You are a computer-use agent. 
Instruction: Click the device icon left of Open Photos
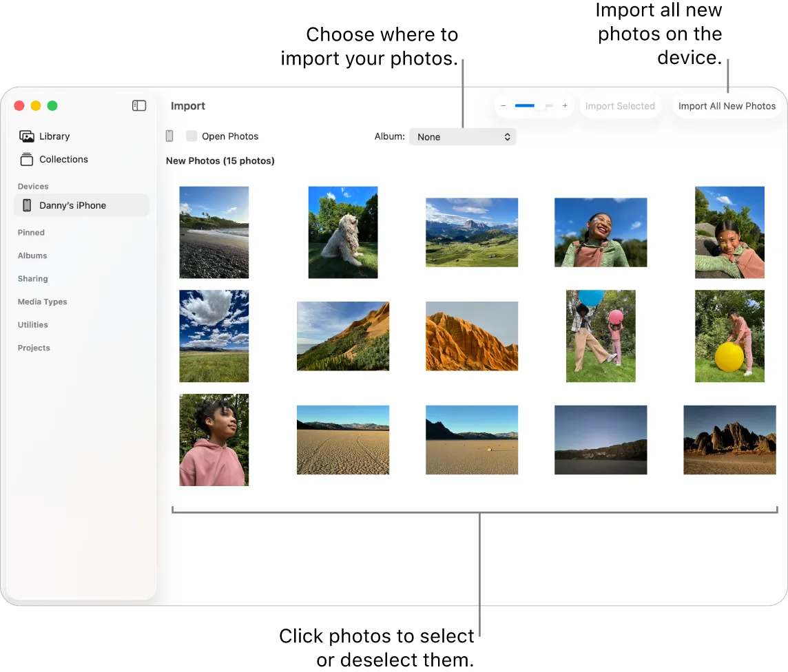click(169, 136)
